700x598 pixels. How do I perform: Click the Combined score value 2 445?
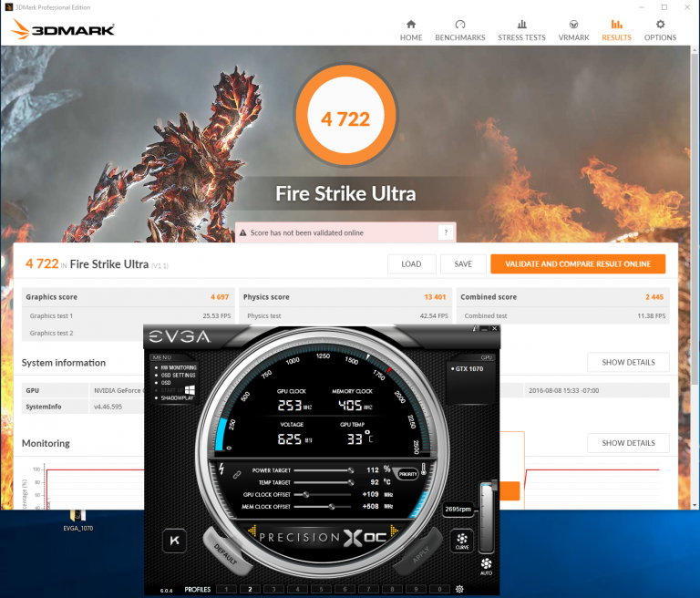click(x=654, y=297)
